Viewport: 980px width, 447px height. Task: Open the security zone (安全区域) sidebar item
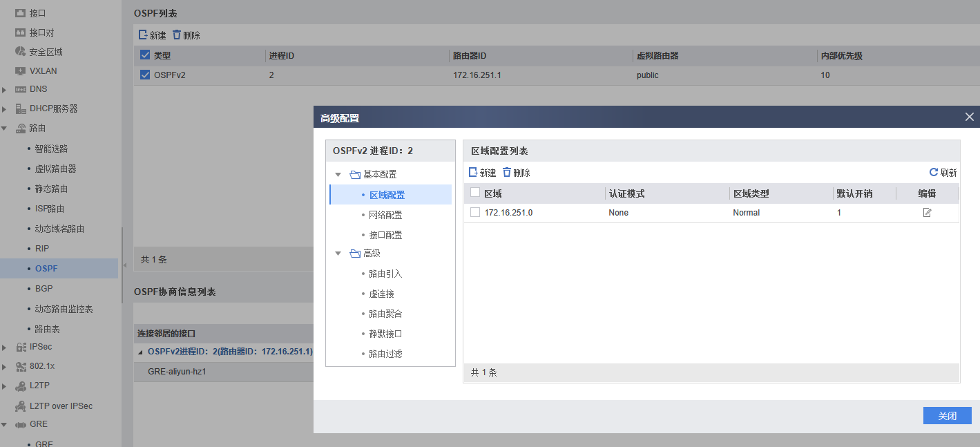click(x=46, y=52)
